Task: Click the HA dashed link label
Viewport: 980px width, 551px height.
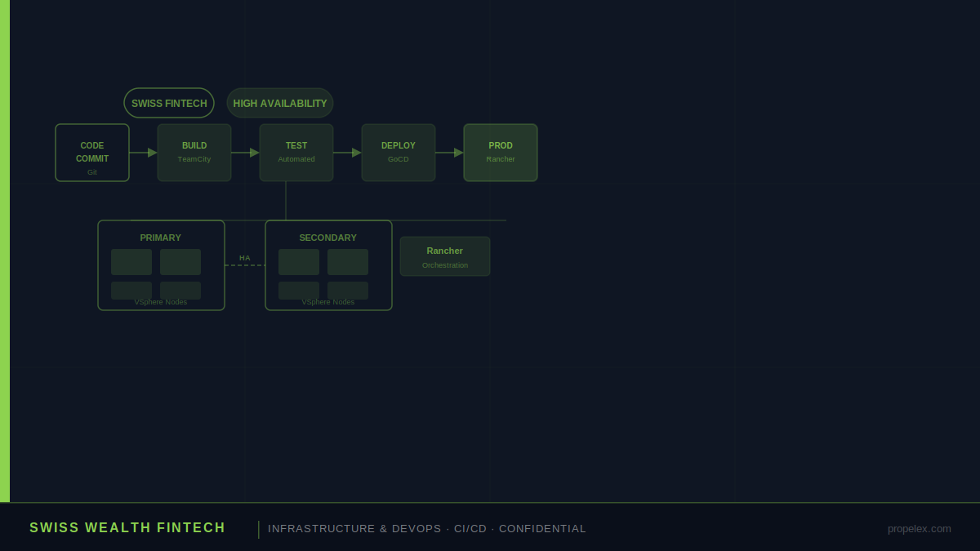Action: coord(245,258)
